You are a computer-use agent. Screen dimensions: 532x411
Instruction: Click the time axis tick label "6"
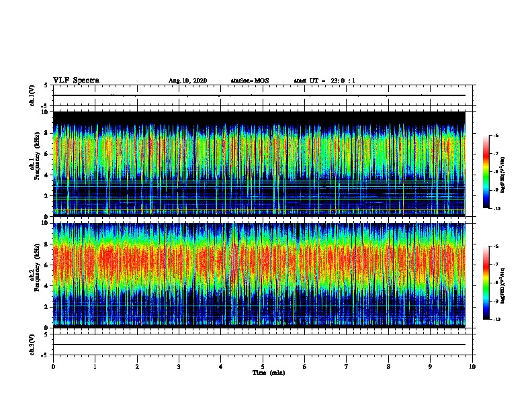coord(305,367)
